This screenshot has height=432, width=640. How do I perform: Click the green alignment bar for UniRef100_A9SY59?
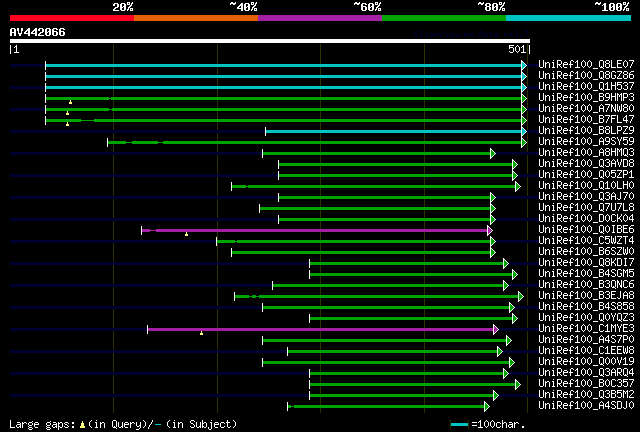[315, 143]
